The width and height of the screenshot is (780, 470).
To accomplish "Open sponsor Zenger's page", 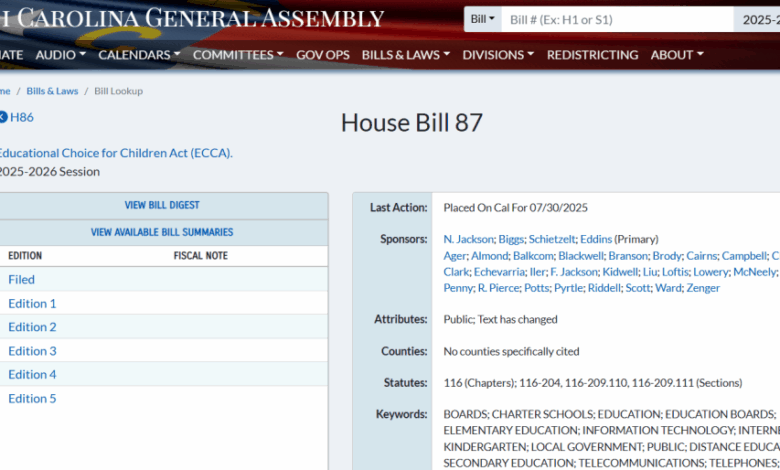I will pos(703,288).
